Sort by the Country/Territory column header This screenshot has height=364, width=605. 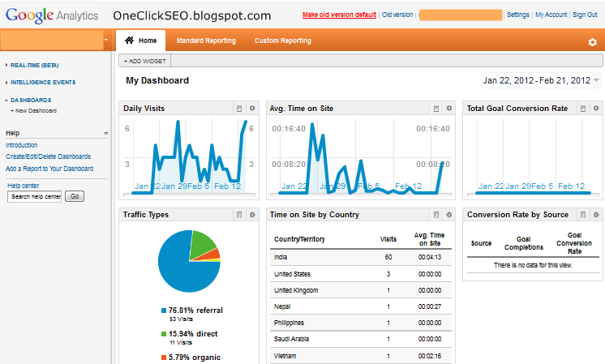(299, 239)
